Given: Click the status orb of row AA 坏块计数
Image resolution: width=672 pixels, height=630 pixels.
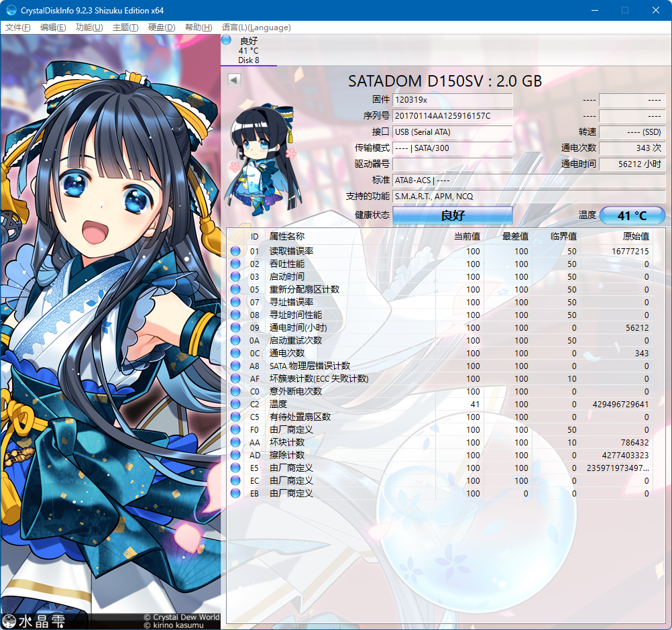Looking at the screenshot, I should click(235, 442).
